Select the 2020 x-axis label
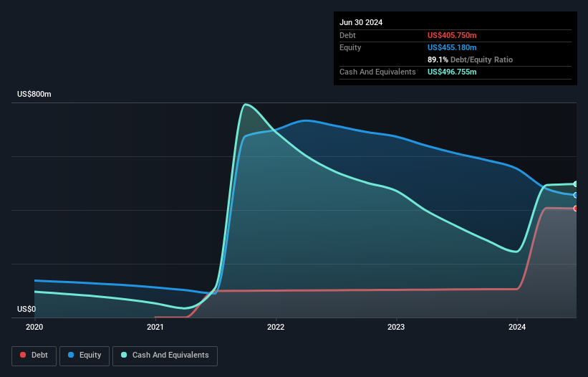 [x=34, y=327]
